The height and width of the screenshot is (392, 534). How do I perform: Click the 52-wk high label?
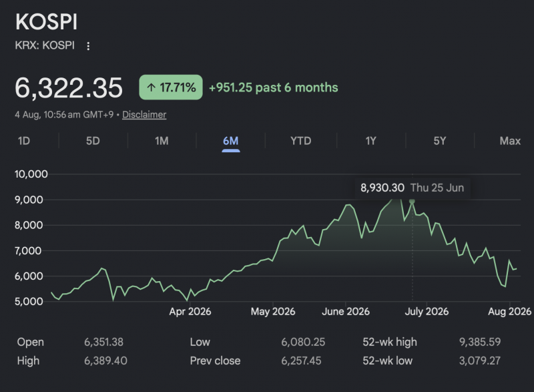pos(390,342)
